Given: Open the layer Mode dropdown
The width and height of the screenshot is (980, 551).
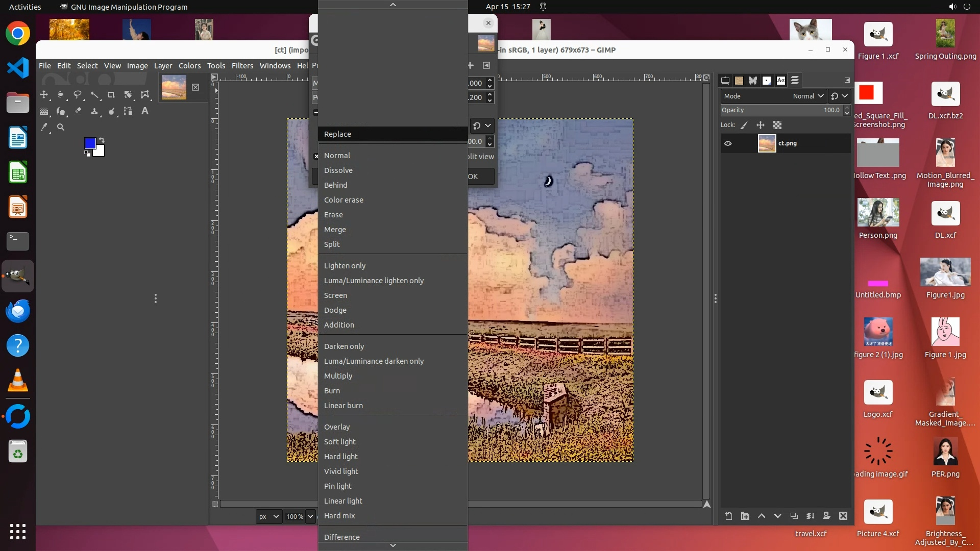Looking at the screenshot, I should (807, 96).
